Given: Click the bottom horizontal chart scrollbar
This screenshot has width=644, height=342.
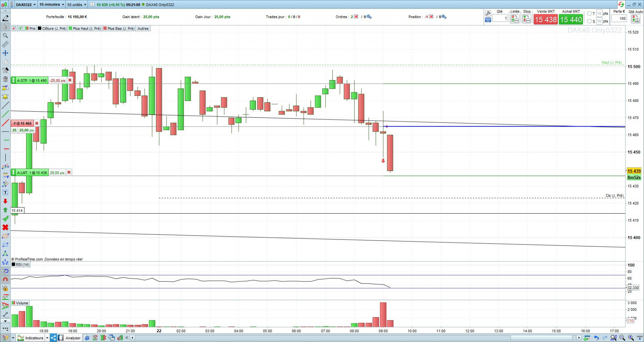Looking at the screenshot, I should click(356, 338).
